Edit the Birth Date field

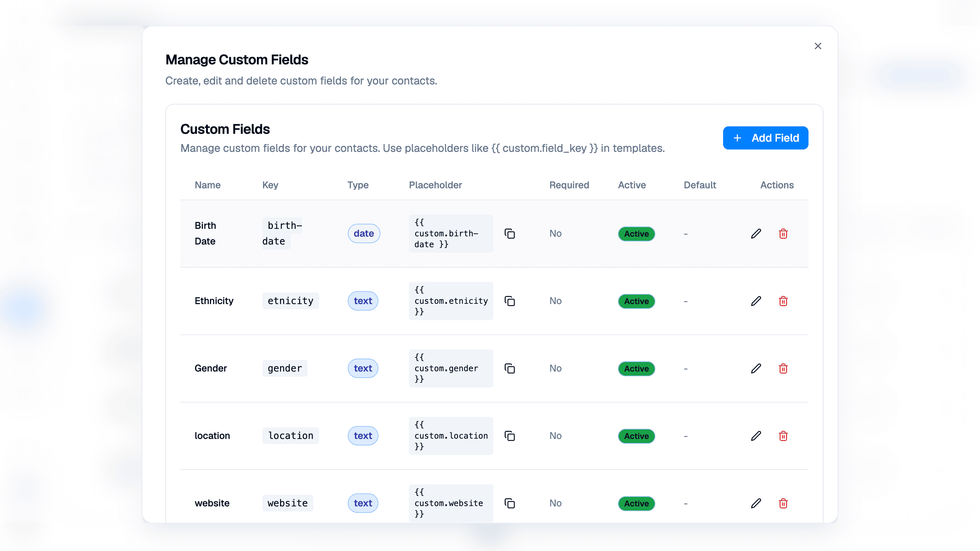[x=756, y=233]
